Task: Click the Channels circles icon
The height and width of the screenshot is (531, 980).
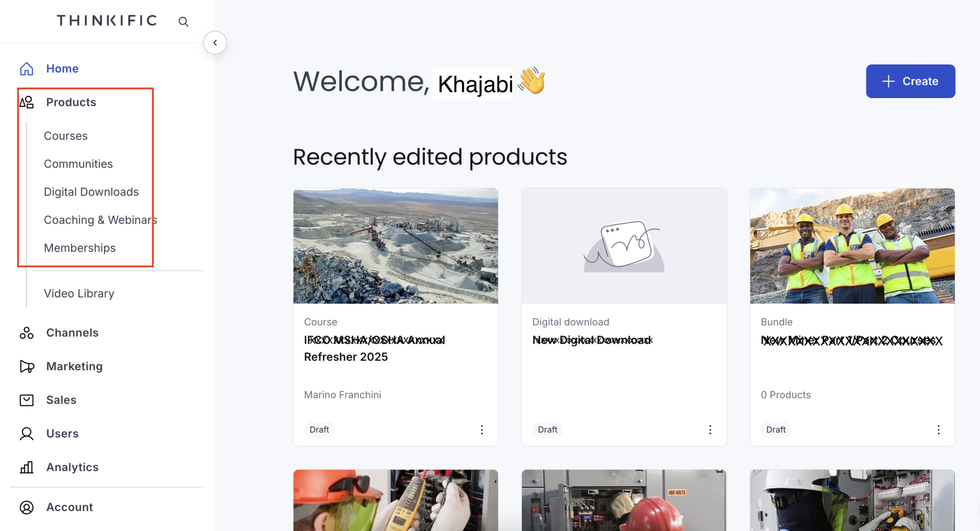Action: click(x=26, y=333)
